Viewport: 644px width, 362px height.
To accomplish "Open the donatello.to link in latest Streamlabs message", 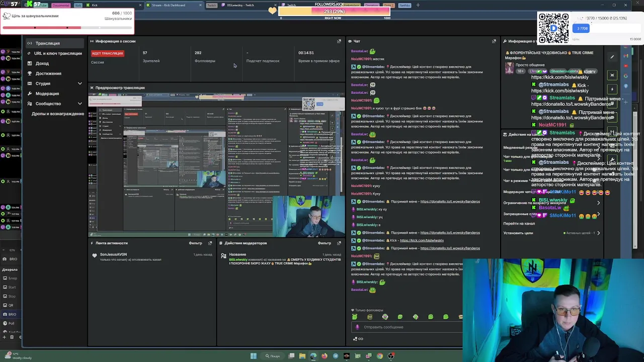I will pyautogui.click(x=450, y=248).
